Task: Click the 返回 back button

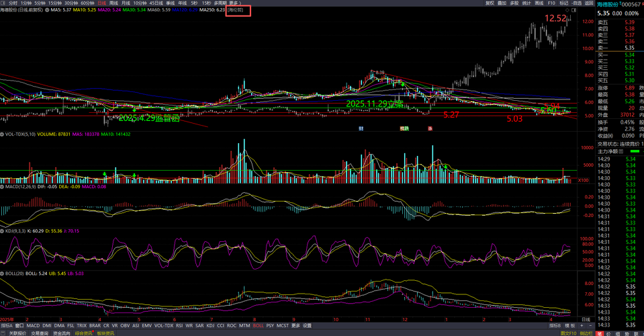Action: [589, 3]
